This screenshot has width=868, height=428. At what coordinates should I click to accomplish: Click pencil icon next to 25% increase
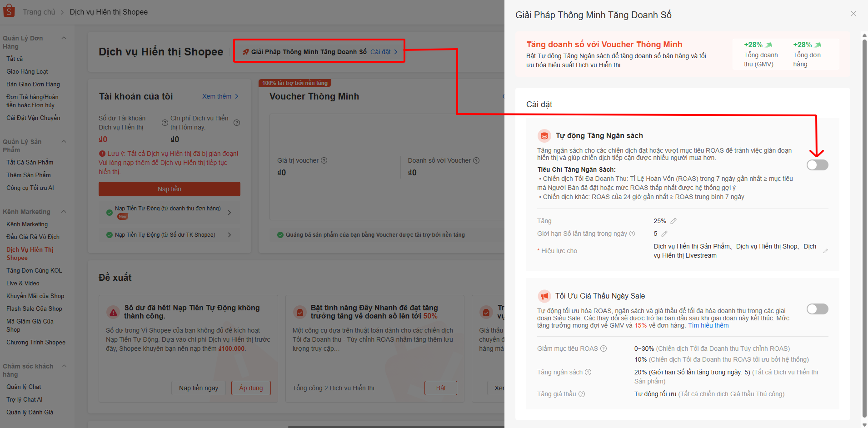coord(673,221)
